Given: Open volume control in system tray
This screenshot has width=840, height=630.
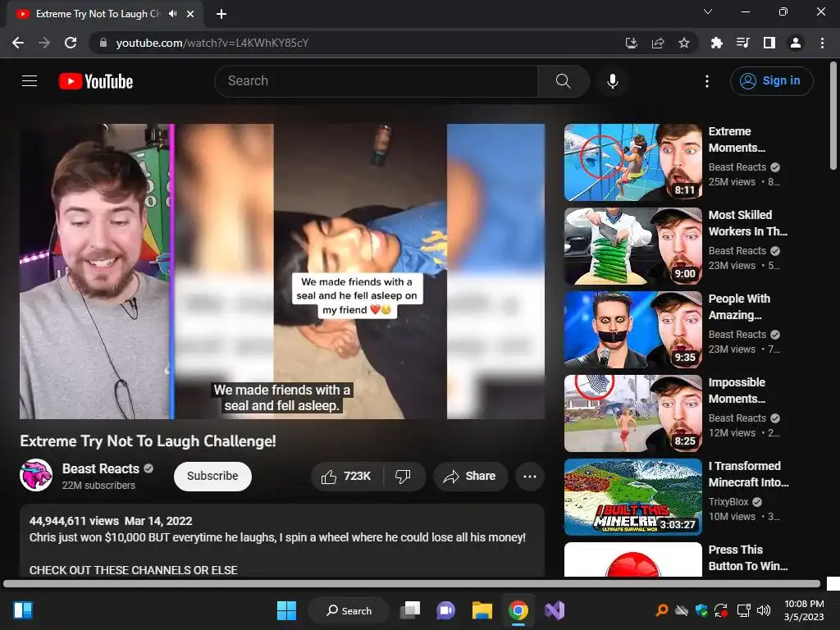Looking at the screenshot, I should (x=764, y=610).
